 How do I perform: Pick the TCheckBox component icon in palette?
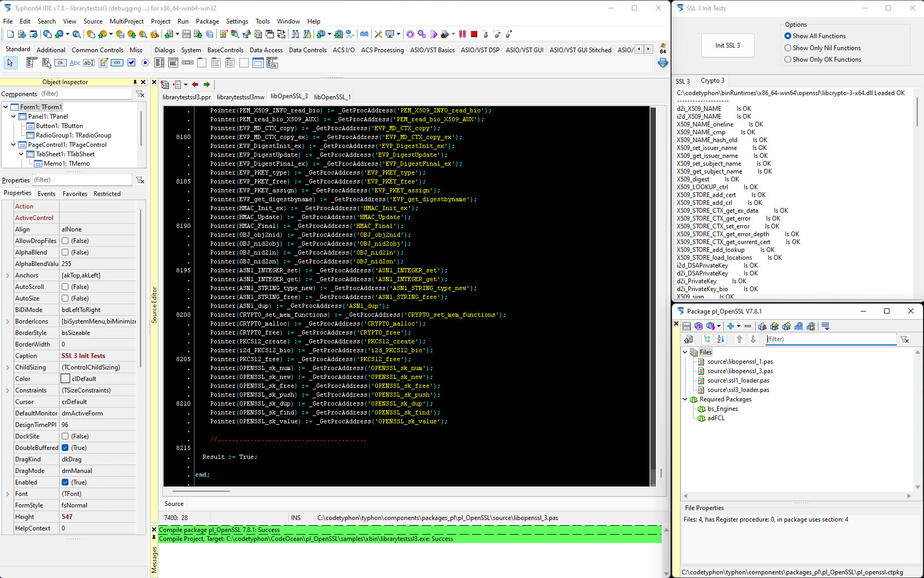(131, 63)
